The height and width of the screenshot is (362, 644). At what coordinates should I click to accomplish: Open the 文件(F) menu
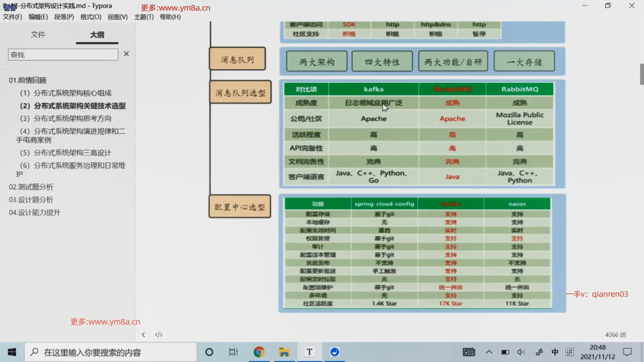pyautogui.click(x=12, y=17)
